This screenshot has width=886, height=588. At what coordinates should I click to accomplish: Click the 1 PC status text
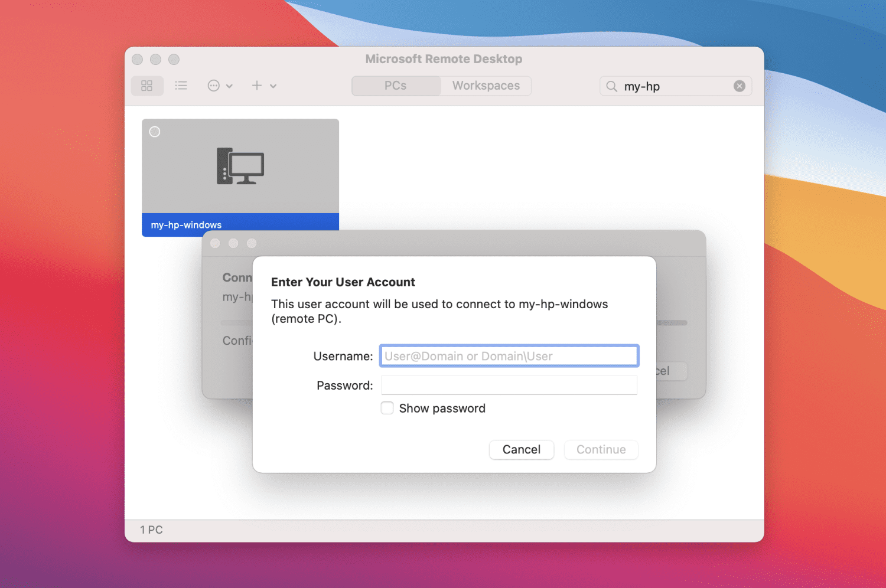[151, 530]
